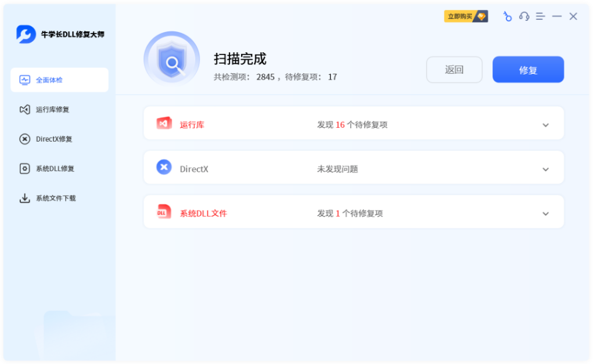Click the 系统文件下载 download icon
Image resolution: width=593 pixels, height=364 pixels.
pyautogui.click(x=24, y=198)
